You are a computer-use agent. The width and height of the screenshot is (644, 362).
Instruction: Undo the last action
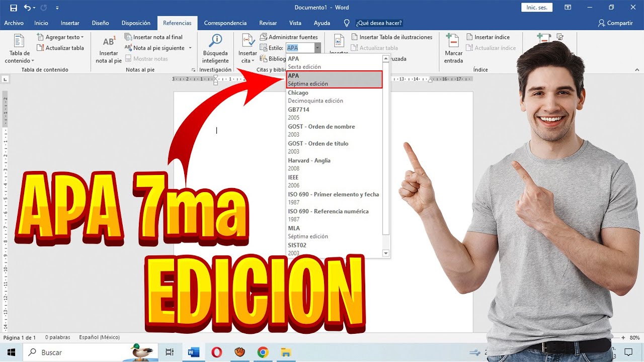tap(27, 8)
